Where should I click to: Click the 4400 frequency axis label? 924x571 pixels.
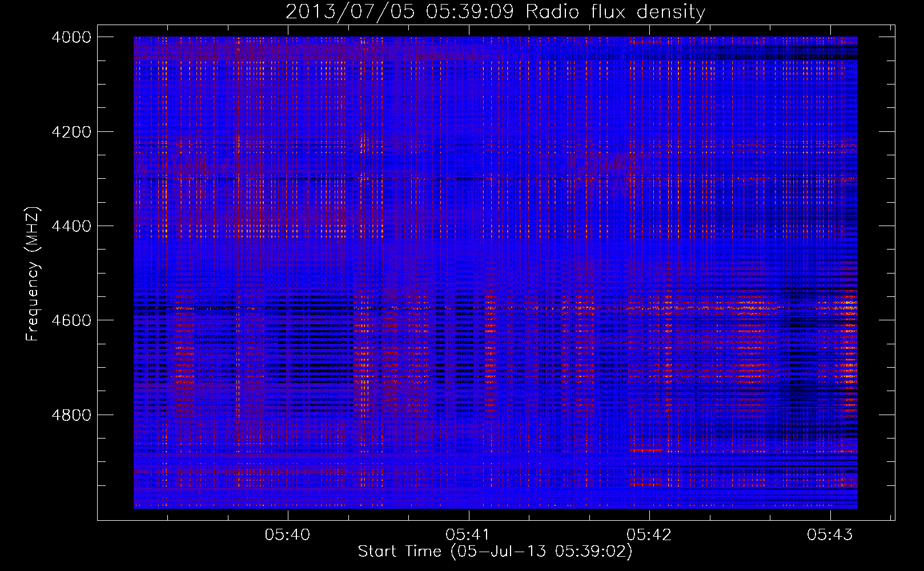coord(71,226)
